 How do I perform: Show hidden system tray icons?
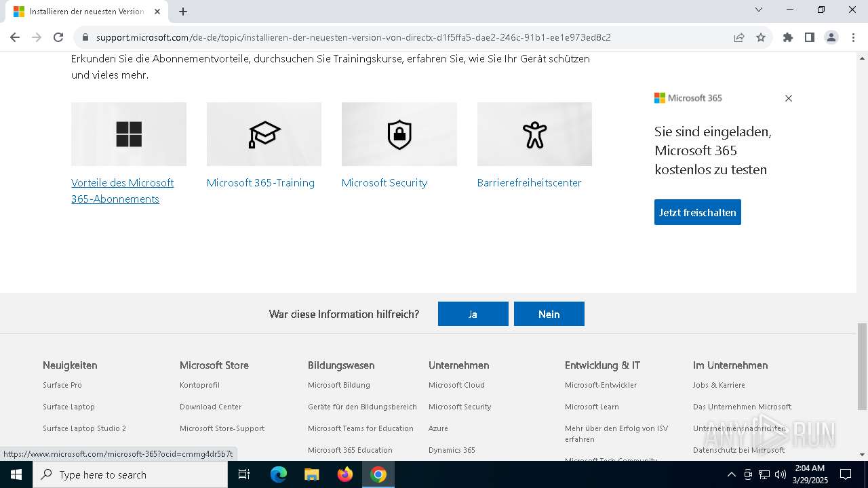tap(731, 474)
